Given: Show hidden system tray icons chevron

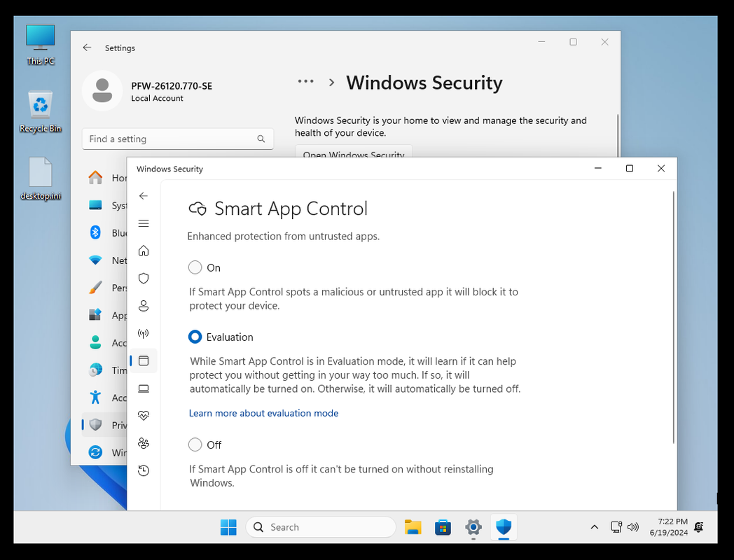Looking at the screenshot, I should tap(595, 527).
